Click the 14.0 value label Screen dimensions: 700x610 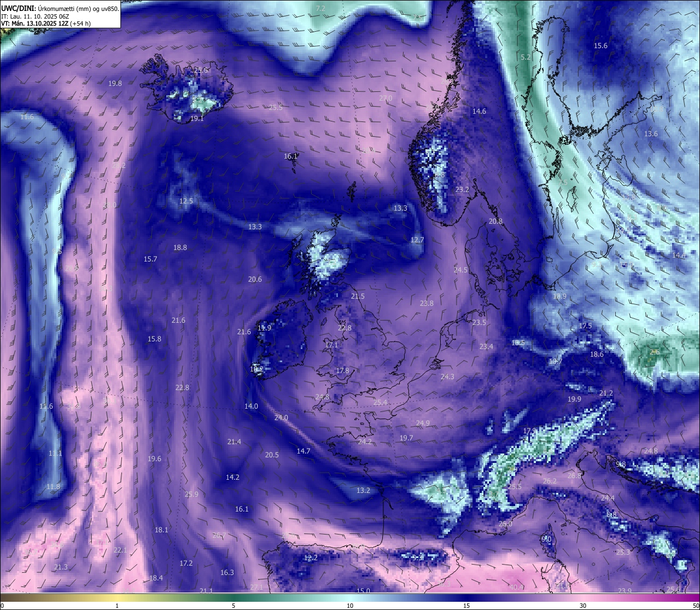point(251,406)
